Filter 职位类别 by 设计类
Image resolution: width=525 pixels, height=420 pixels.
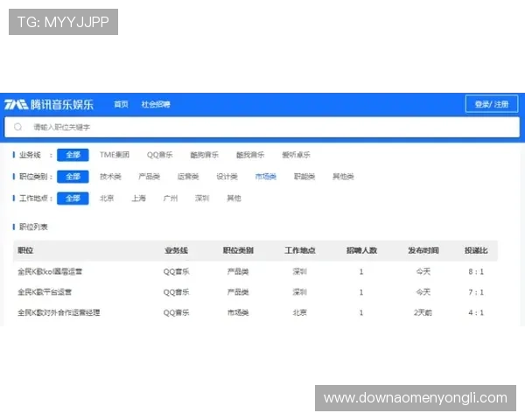(227, 177)
